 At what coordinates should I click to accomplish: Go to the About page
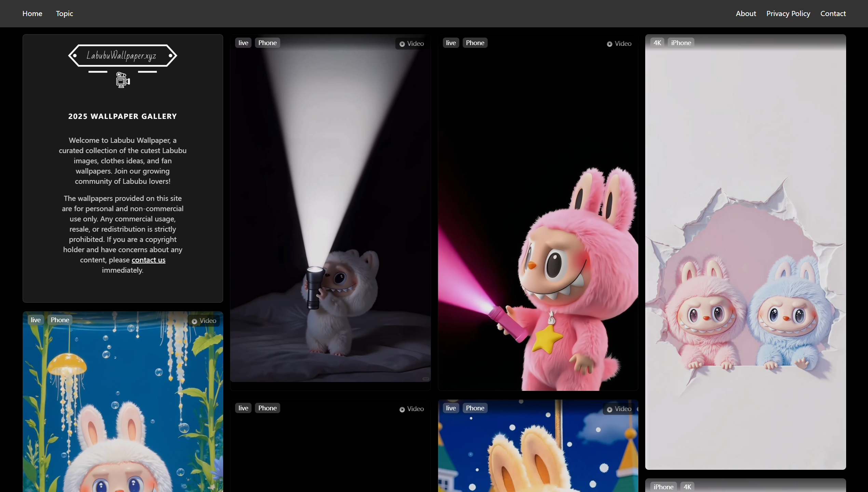[x=746, y=14]
